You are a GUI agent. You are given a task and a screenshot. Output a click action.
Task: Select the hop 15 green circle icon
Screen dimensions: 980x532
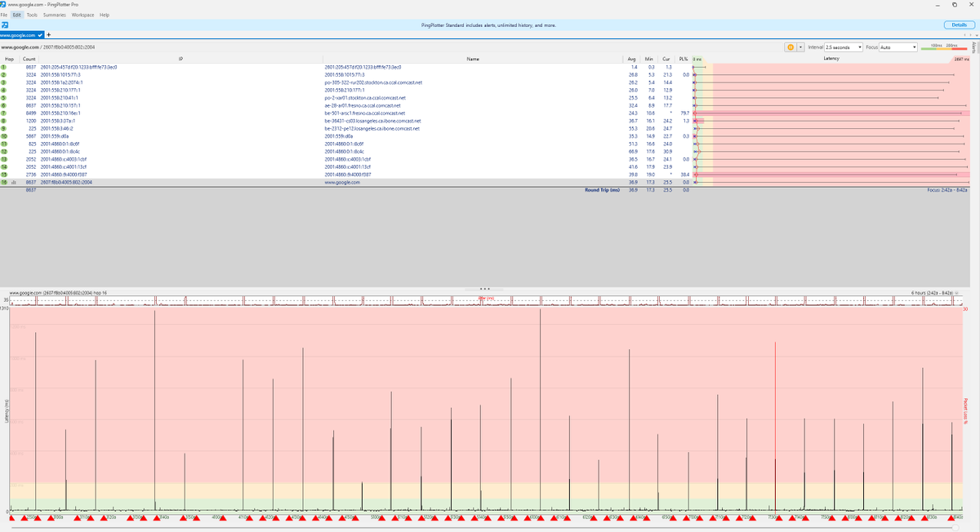click(4, 175)
